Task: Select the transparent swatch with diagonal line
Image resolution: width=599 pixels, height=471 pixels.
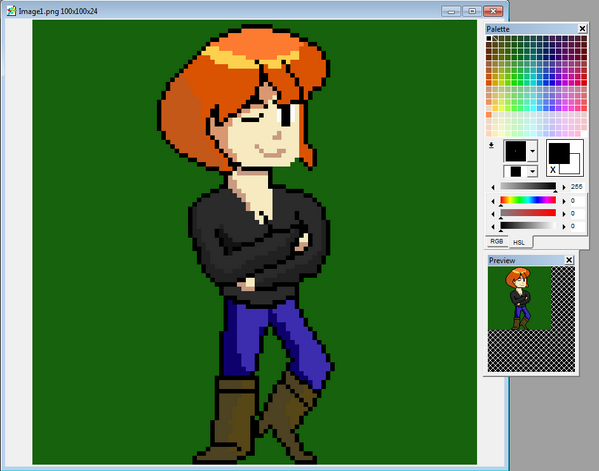Action: [495, 38]
